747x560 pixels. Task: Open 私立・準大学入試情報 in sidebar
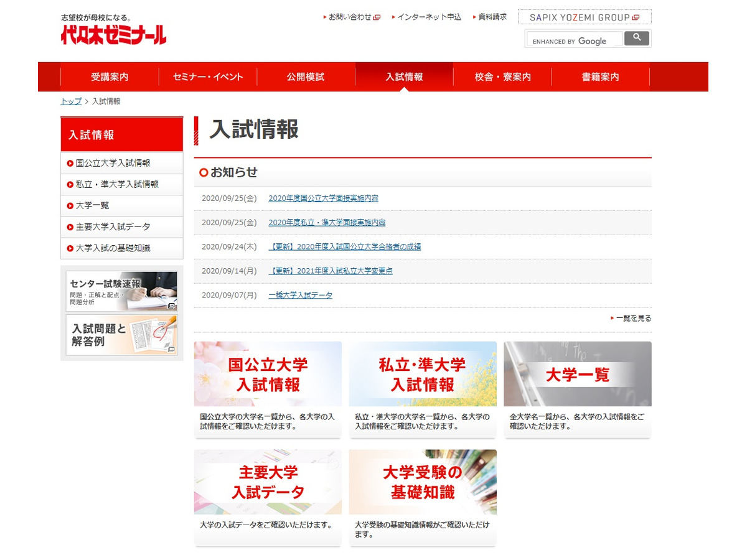point(122,184)
